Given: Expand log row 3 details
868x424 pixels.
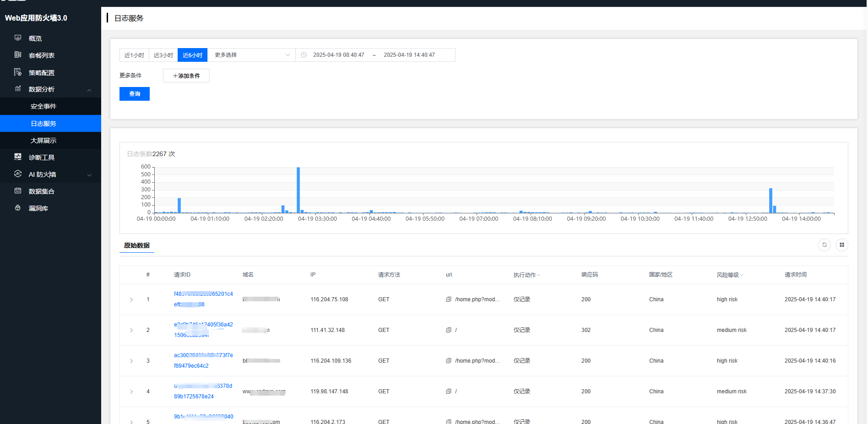Looking at the screenshot, I should point(131,361).
